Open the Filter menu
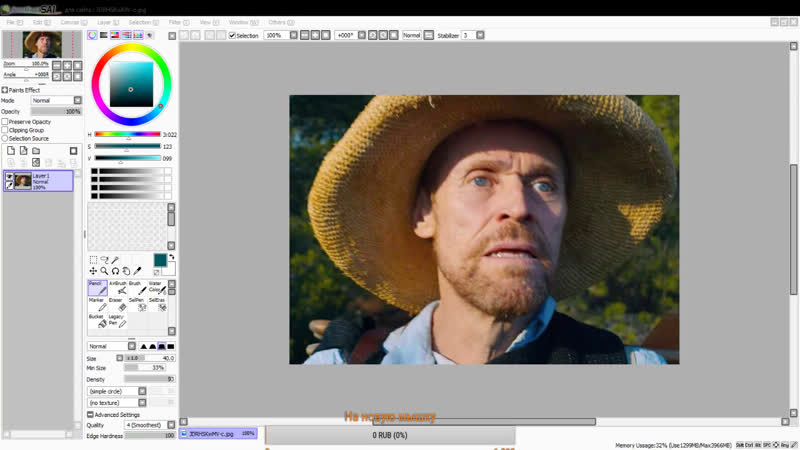800x450 pixels. click(179, 22)
